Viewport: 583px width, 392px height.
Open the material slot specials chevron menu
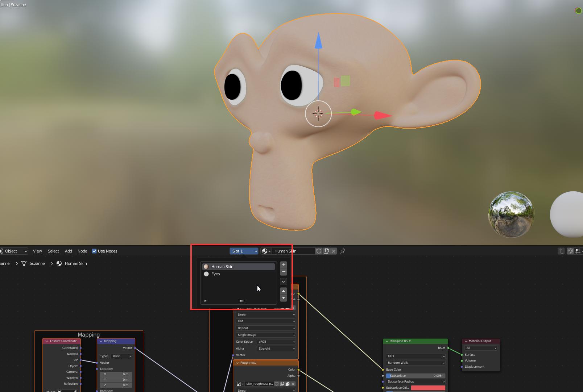[284, 282]
